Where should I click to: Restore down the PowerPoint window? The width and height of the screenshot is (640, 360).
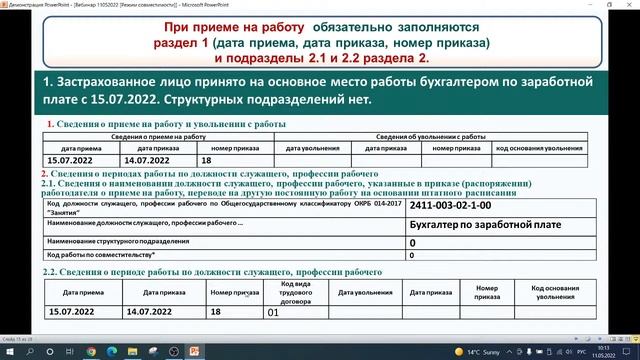click(x=609, y=4)
